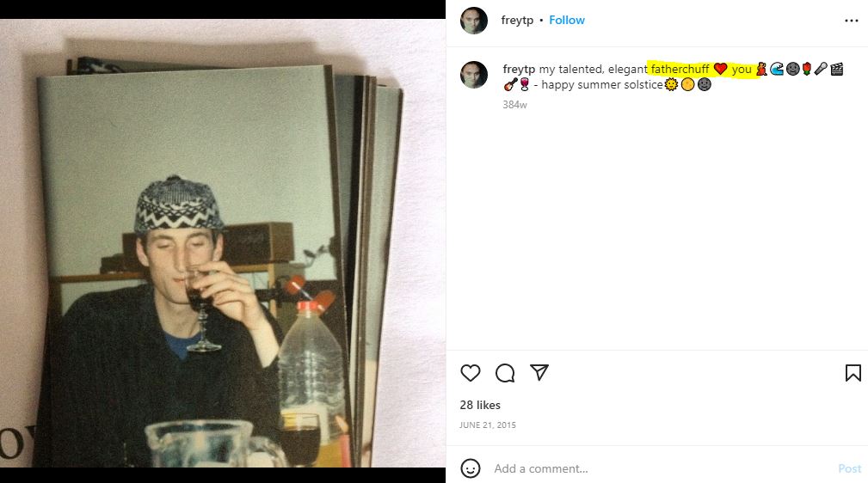Viewport: 868px width, 483px height.
Task: Focus the Add a comment field
Action: point(662,468)
